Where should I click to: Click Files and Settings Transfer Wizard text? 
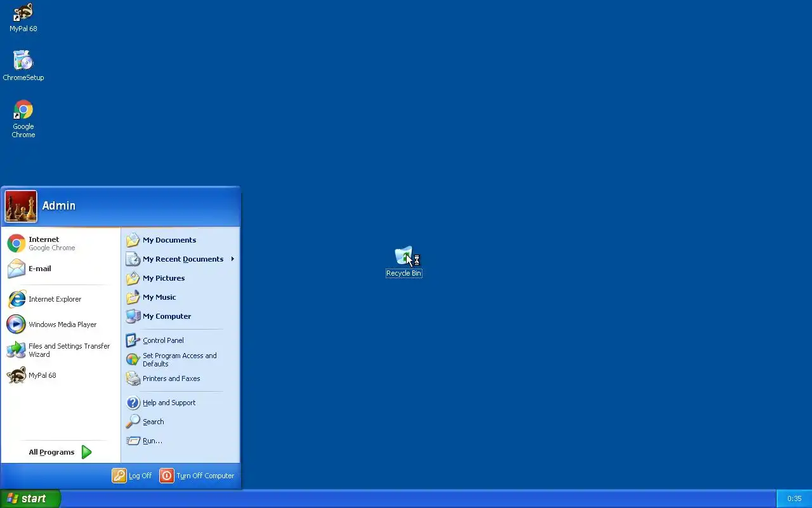coord(69,350)
